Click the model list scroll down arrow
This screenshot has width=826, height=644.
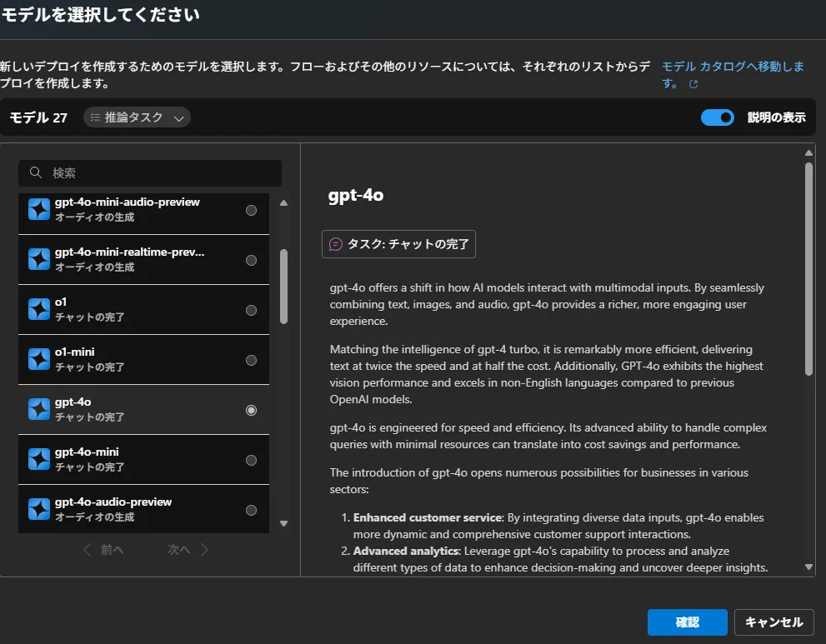pyautogui.click(x=284, y=523)
